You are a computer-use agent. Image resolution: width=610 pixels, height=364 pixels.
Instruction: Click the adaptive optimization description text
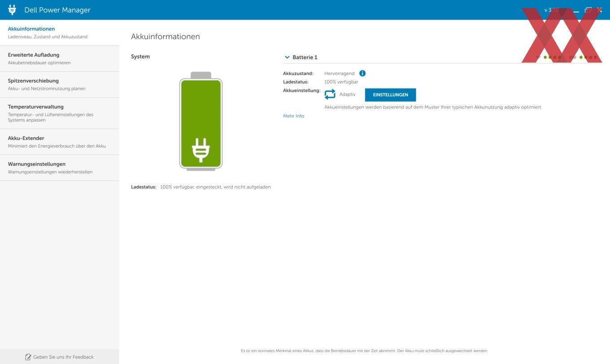pos(433,107)
